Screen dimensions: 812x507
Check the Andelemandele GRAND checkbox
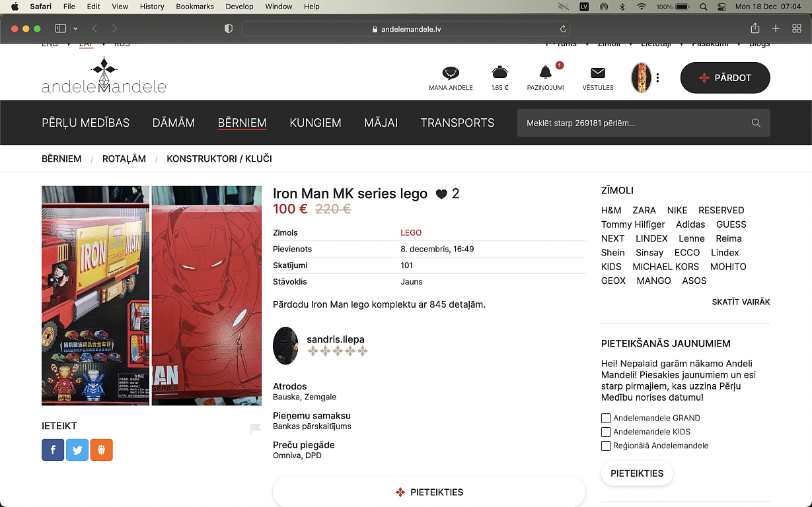[x=606, y=418]
